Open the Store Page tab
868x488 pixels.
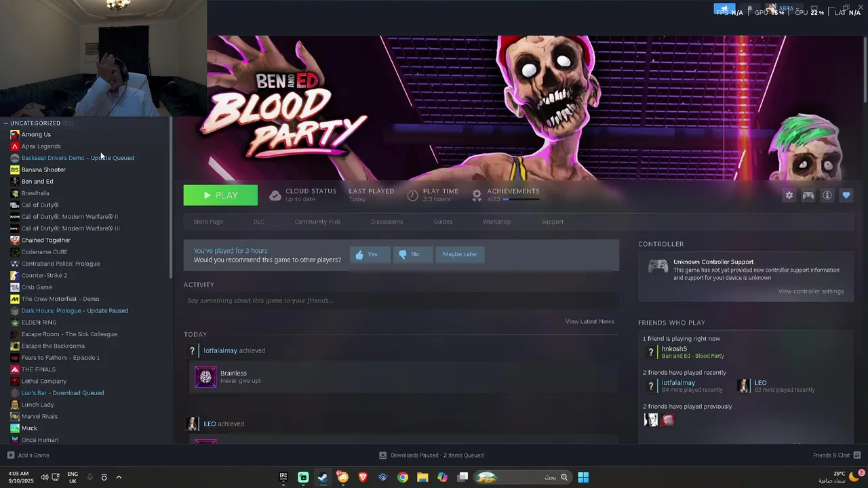(x=208, y=222)
